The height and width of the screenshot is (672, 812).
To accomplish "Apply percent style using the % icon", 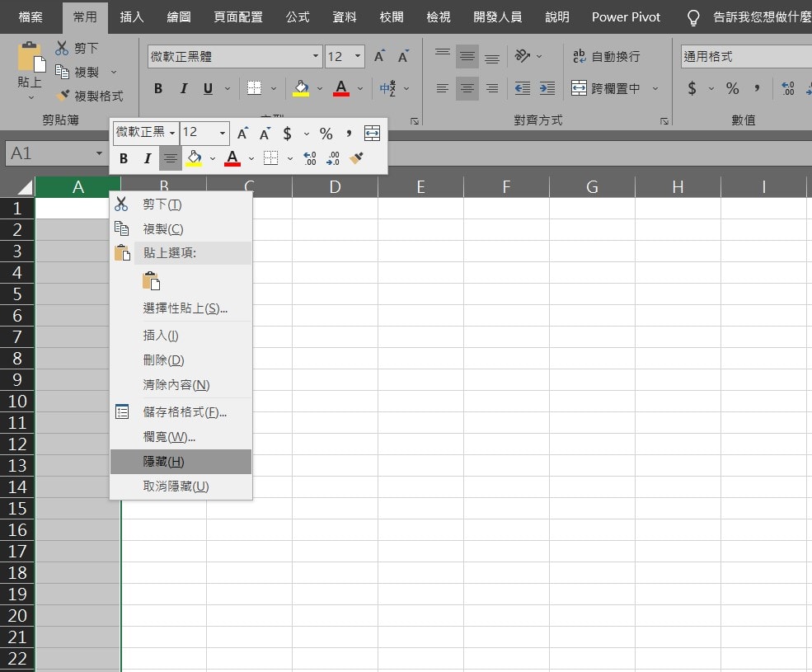I will point(732,88).
